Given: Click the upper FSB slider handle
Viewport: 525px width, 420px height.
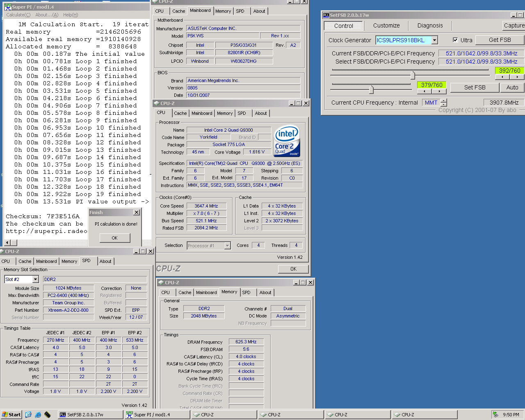Looking at the screenshot, I should (413, 75).
